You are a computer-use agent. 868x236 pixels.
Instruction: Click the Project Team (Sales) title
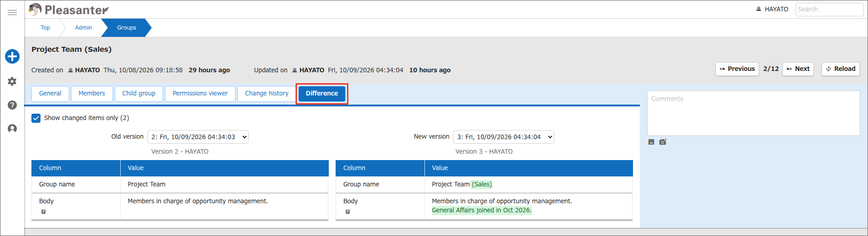71,50
